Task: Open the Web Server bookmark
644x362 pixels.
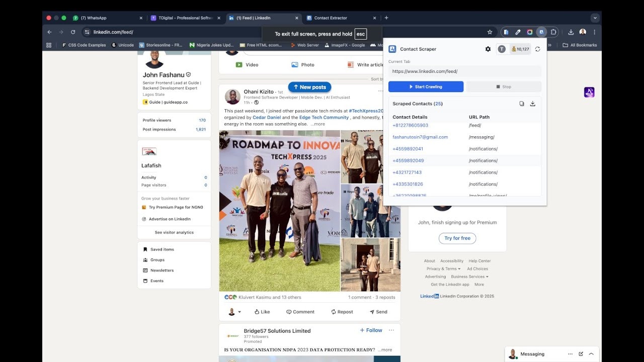Action: pyautogui.click(x=304, y=45)
